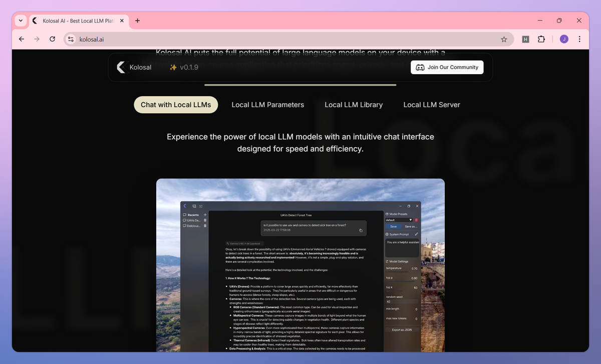601x364 pixels.
Task: Click Kolosal back logo in preview app
Action: point(185,206)
